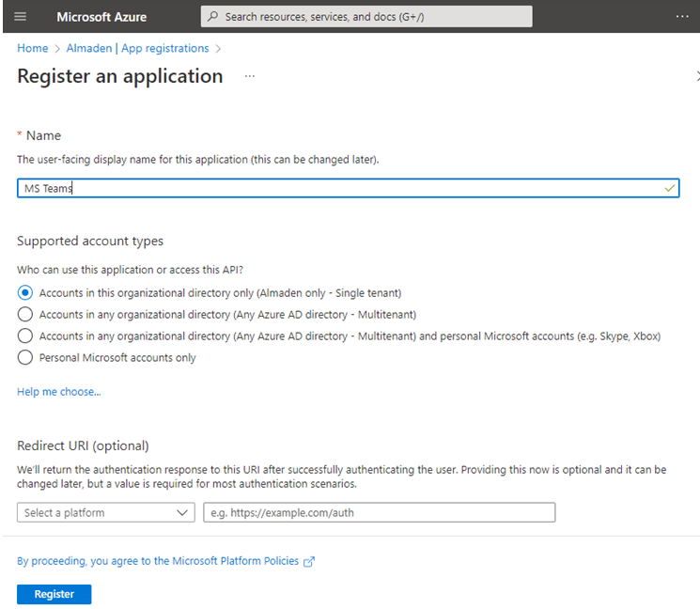Focus the Search resources, services, and docs box
700x609 pixels.
pyautogui.click(x=366, y=17)
